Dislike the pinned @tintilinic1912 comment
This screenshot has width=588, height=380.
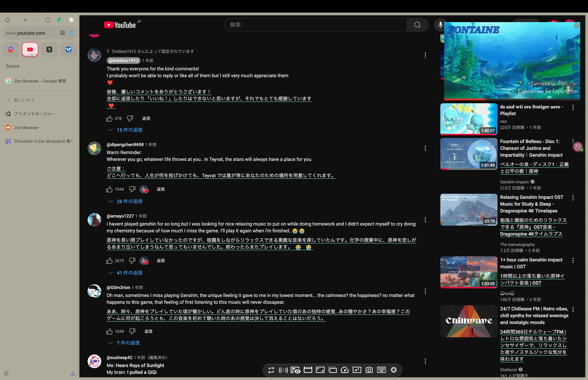click(130, 118)
